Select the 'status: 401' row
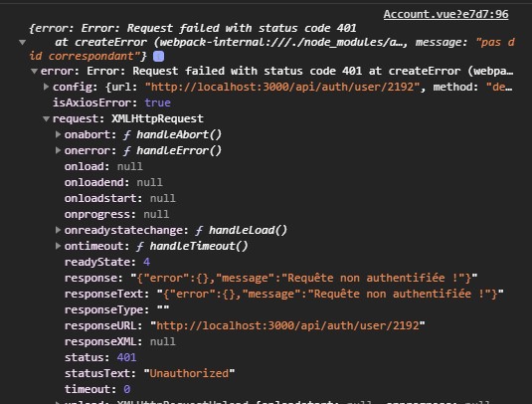This screenshot has width=532, height=404. pos(100,357)
